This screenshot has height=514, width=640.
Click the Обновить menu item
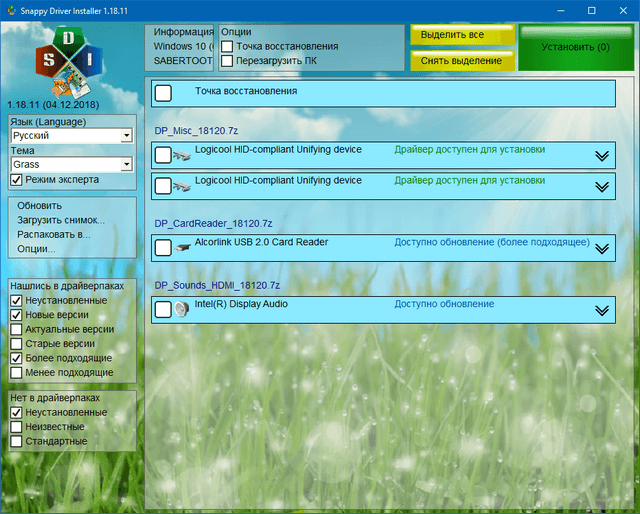(39, 206)
